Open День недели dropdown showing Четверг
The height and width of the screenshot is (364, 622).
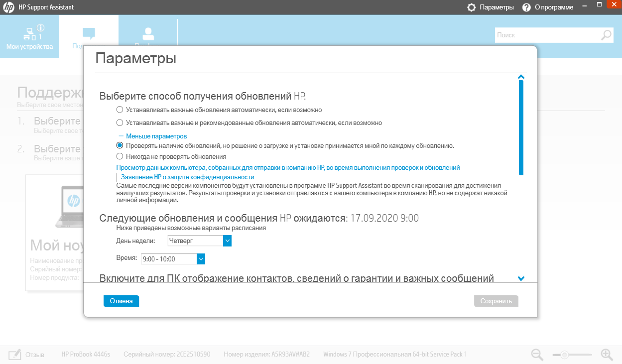click(199, 241)
